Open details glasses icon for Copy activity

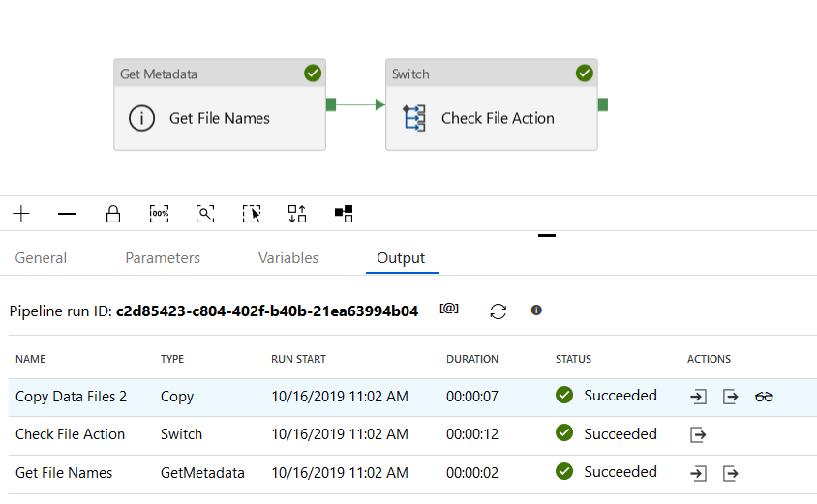(765, 396)
